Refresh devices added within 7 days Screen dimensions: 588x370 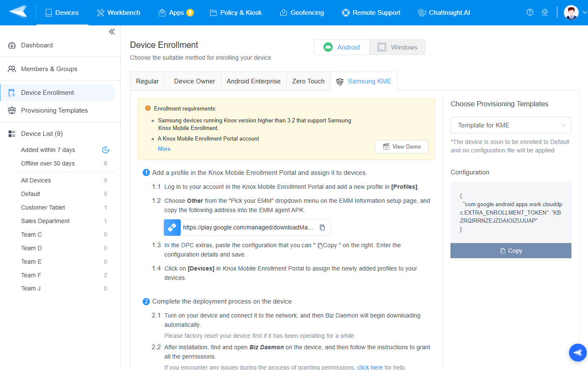click(x=105, y=149)
